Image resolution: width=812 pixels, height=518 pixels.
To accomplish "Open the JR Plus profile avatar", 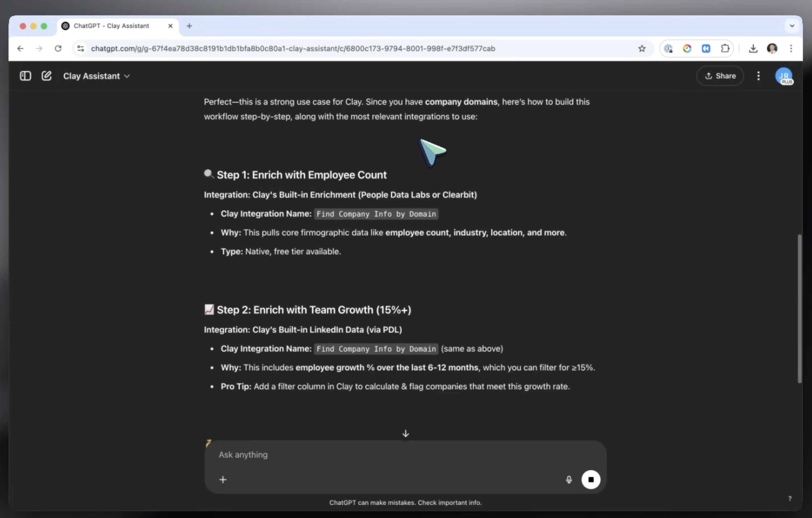I will [784, 76].
